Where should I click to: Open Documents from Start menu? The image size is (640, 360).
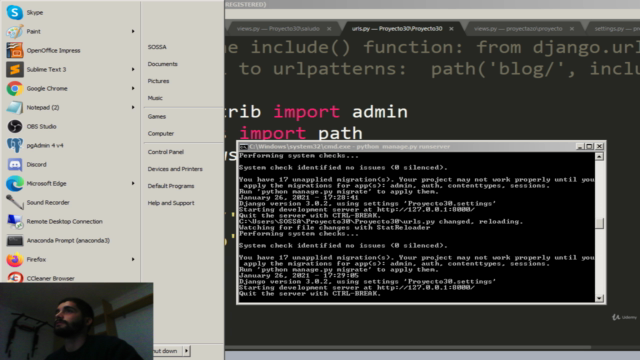(162, 64)
